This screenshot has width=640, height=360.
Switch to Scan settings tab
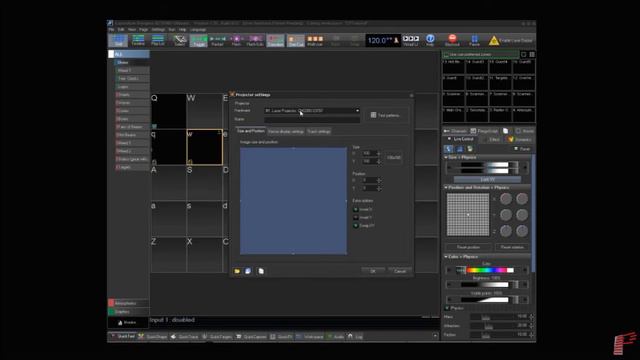click(x=319, y=131)
